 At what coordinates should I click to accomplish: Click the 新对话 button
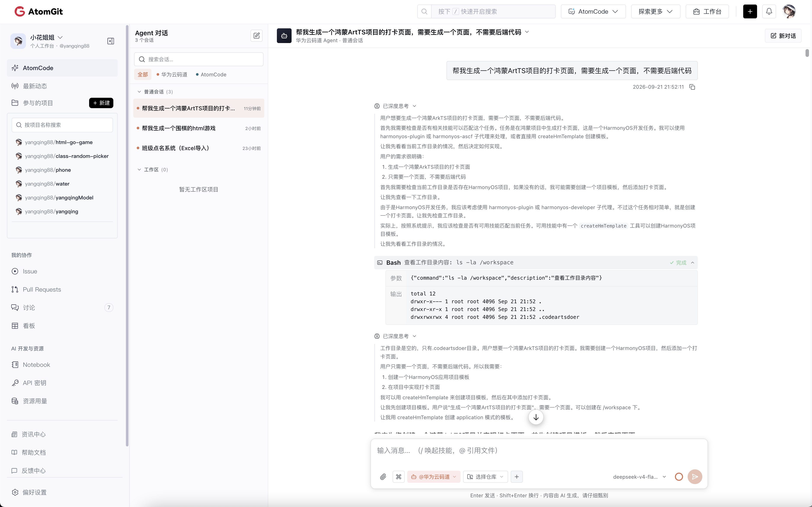[783, 35]
